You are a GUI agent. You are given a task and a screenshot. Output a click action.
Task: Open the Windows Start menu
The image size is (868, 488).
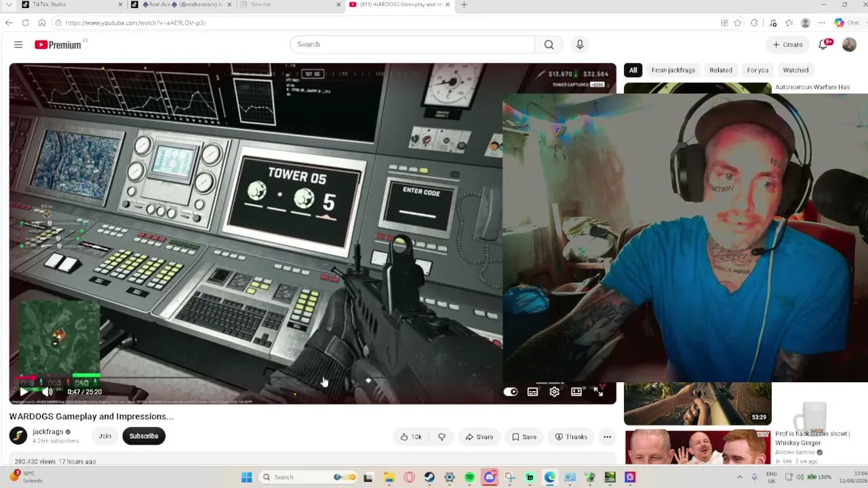tap(246, 477)
